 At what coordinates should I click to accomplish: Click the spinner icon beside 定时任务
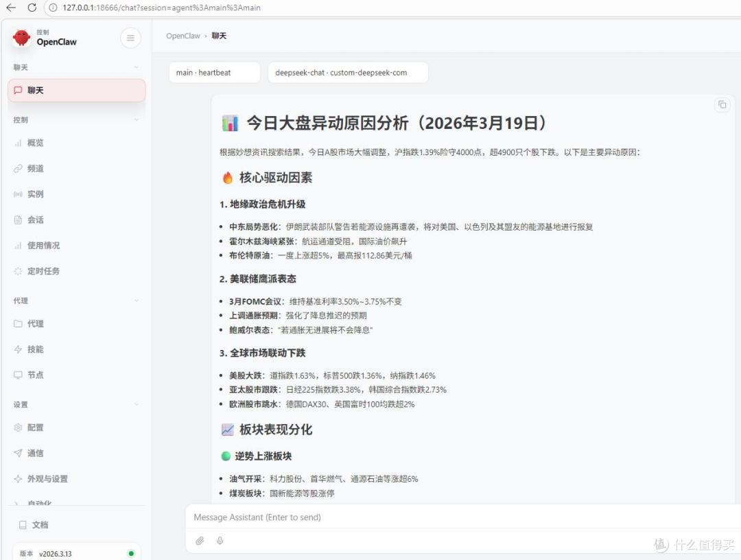[x=18, y=271]
